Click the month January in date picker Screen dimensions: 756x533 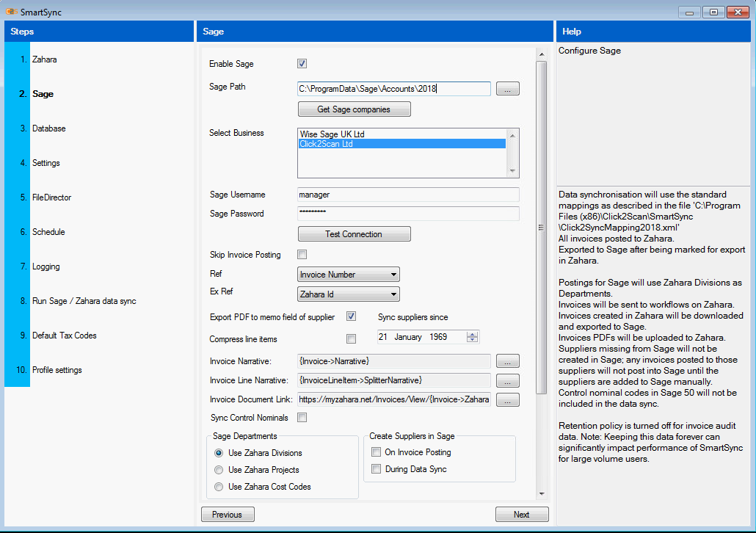point(408,337)
